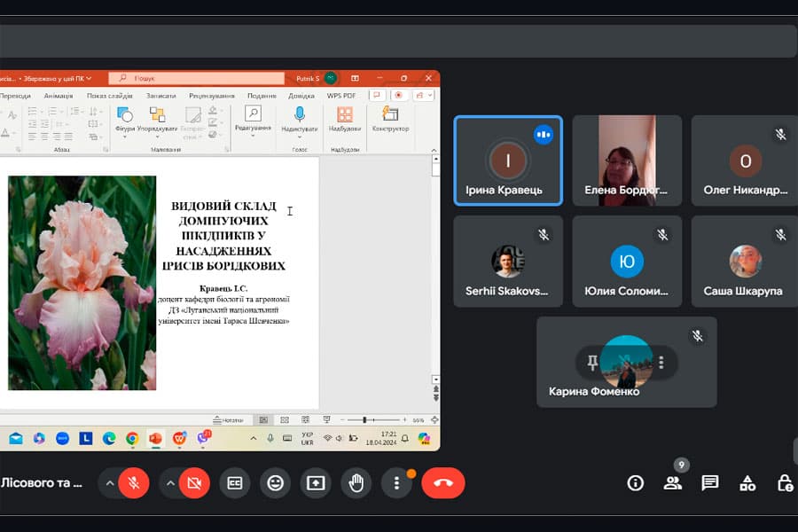Open the emoji reactions button
The image size is (798, 532).
[x=276, y=483]
